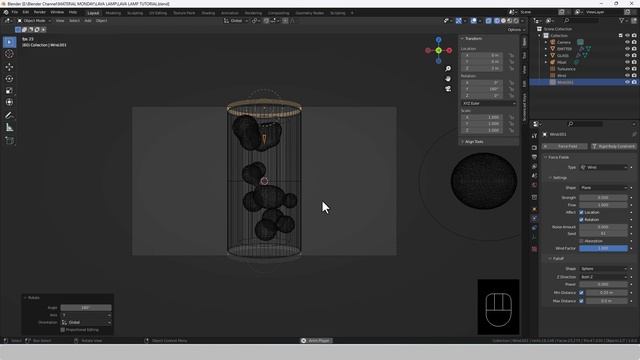The height and width of the screenshot is (360, 640).
Task: Click the Rotate Angle field
Action: coord(86,308)
